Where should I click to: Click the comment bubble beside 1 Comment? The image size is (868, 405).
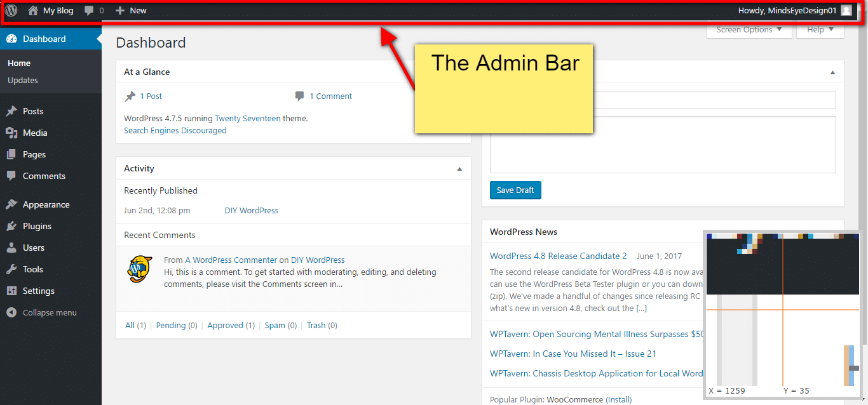tap(299, 96)
